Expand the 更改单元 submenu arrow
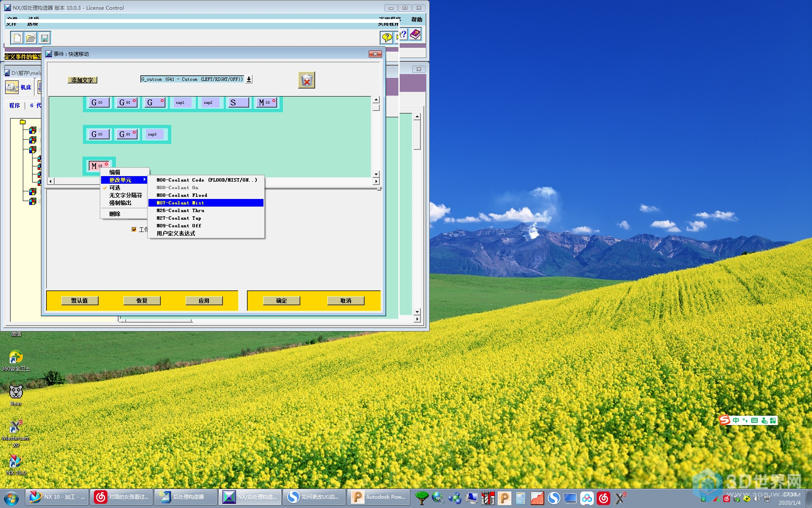 pyautogui.click(x=145, y=180)
